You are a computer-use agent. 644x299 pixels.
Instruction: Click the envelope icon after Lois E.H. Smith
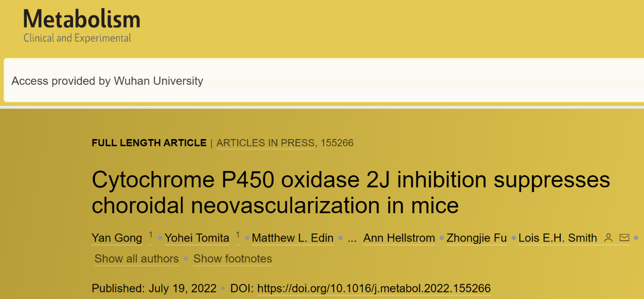click(x=624, y=238)
